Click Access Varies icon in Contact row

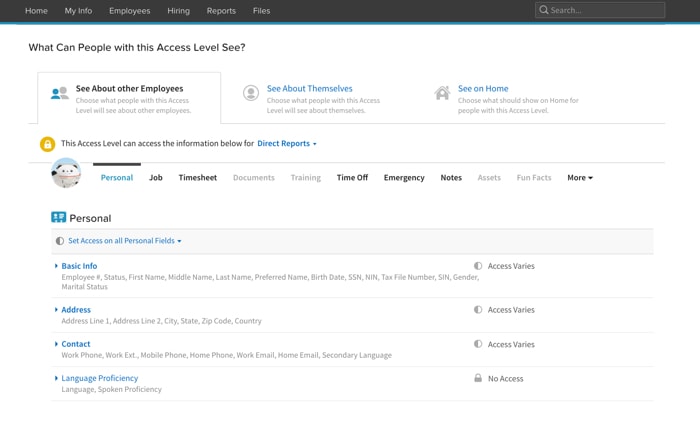[x=478, y=344]
